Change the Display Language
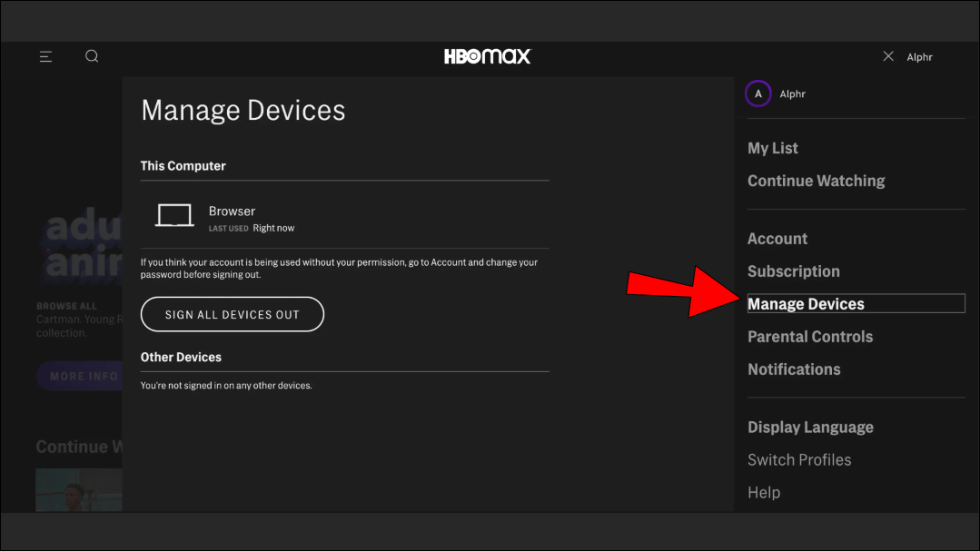The width and height of the screenshot is (980, 551). (810, 427)
